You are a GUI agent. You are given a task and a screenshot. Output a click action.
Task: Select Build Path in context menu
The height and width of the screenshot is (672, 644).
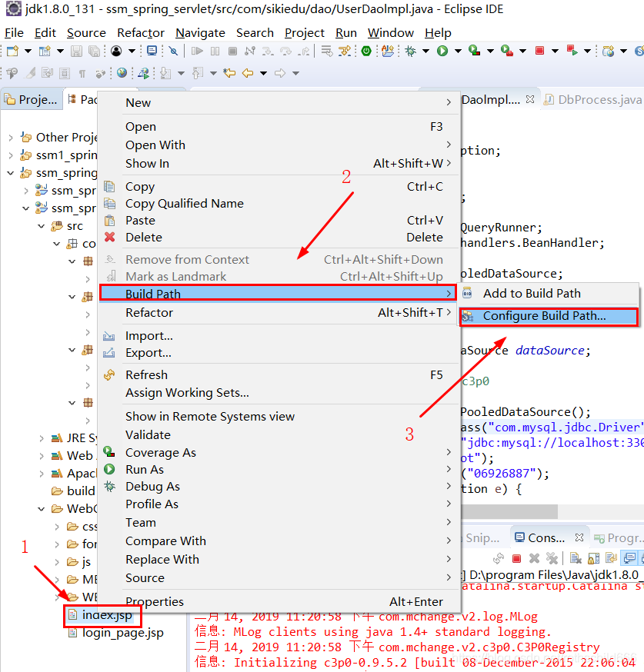click(278, 294)
